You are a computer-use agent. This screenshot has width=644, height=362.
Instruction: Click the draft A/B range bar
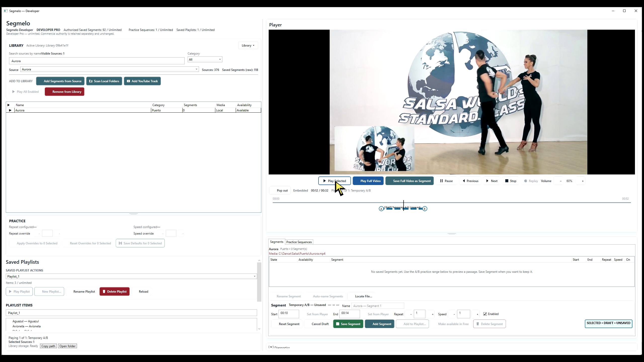coord(403,209)
